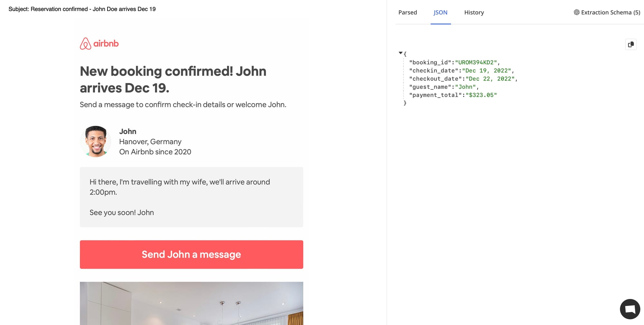Open the History tab
The height and width of the screenshot is (325, 644).
click(474, 13)
